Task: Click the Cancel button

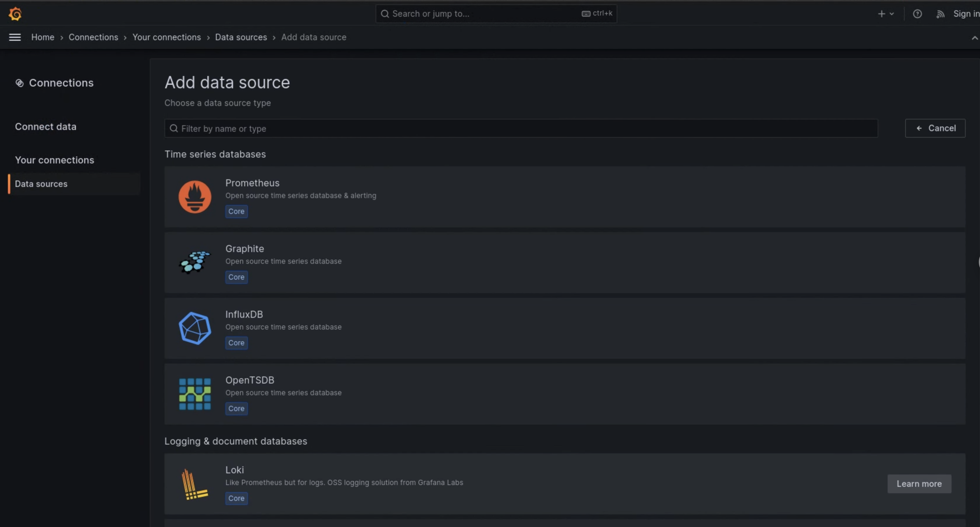Action: (936, 128)
